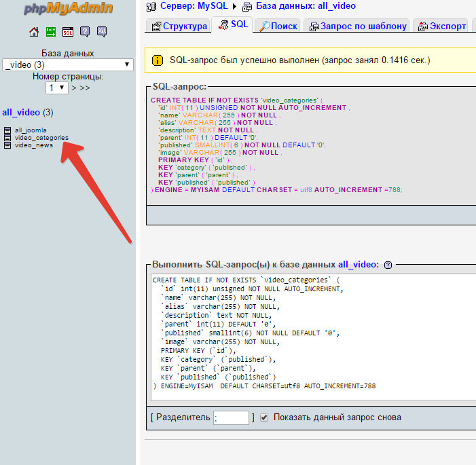
Task: Open the all_joomla table
Action: point(31,130)
